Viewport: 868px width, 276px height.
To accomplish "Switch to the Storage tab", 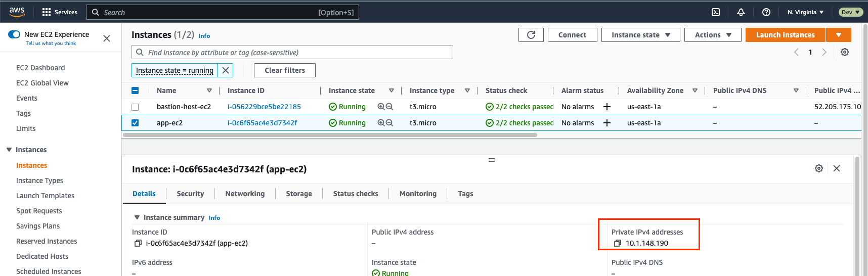I will 299,194.
